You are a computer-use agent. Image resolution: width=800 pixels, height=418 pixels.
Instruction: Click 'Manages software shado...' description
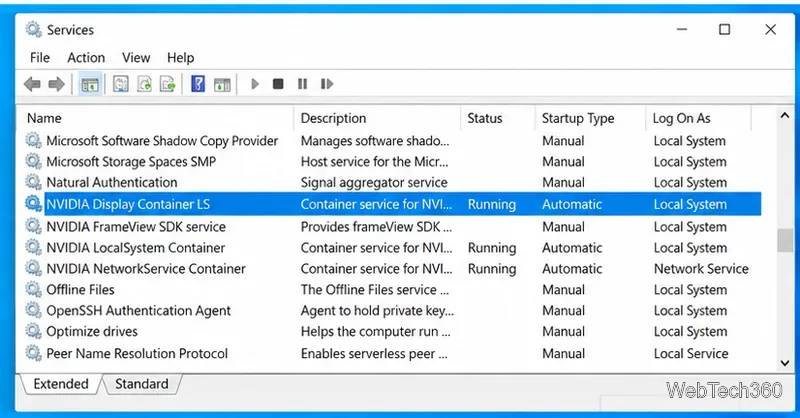pyautogui.click(x=375, y=140)
